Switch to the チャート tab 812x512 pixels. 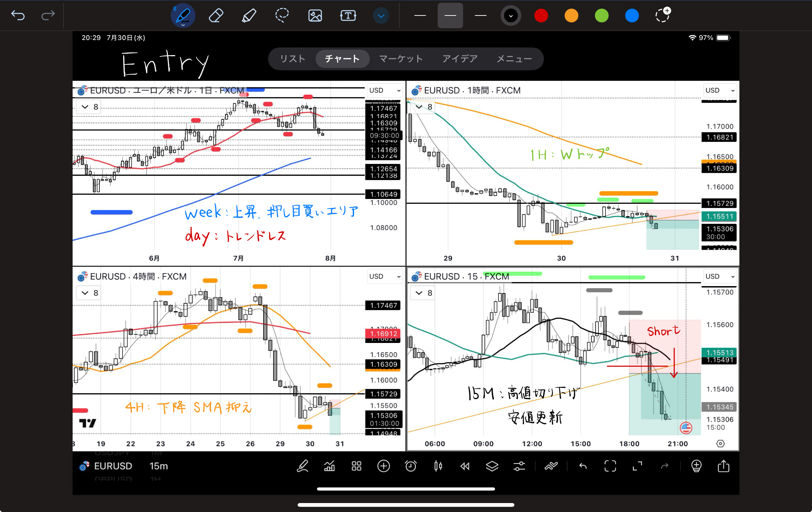pyautogui.click(x=342, y=59)
